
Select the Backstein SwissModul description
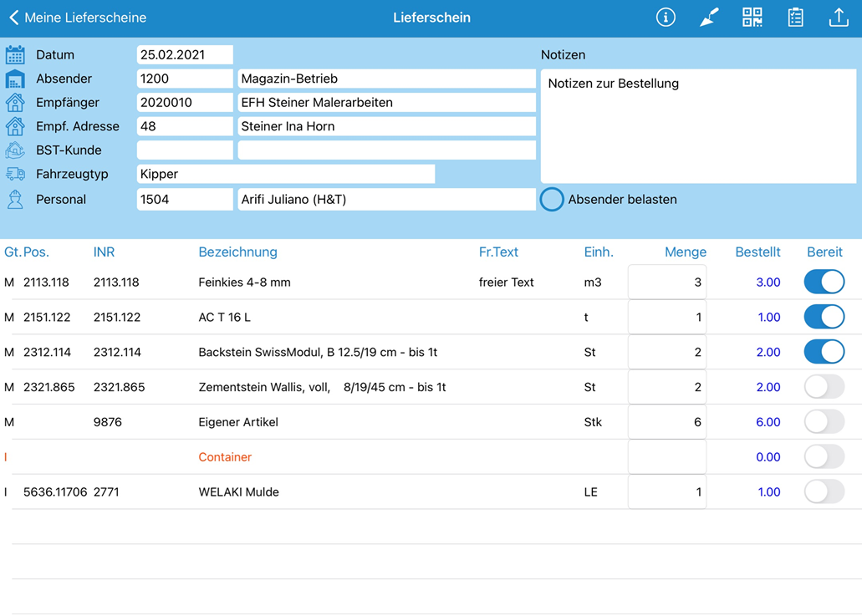[x=318, y=352]
